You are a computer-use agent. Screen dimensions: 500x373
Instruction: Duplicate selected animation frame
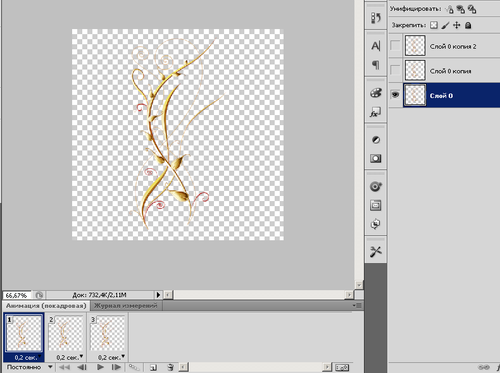pos(153,367)
